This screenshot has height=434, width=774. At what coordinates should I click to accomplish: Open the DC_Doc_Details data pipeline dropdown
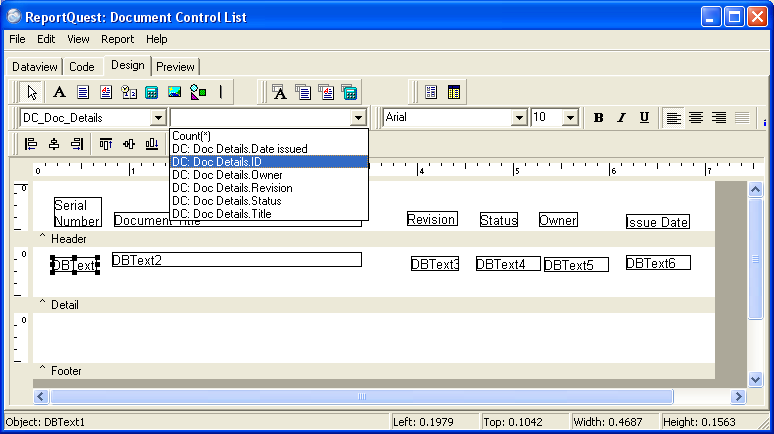coord(158,118)
